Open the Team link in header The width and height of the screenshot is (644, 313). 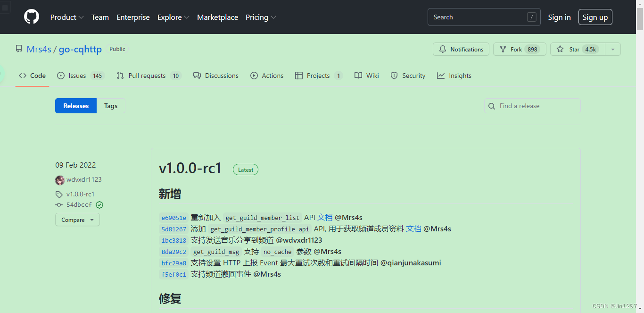coord(100,17)
